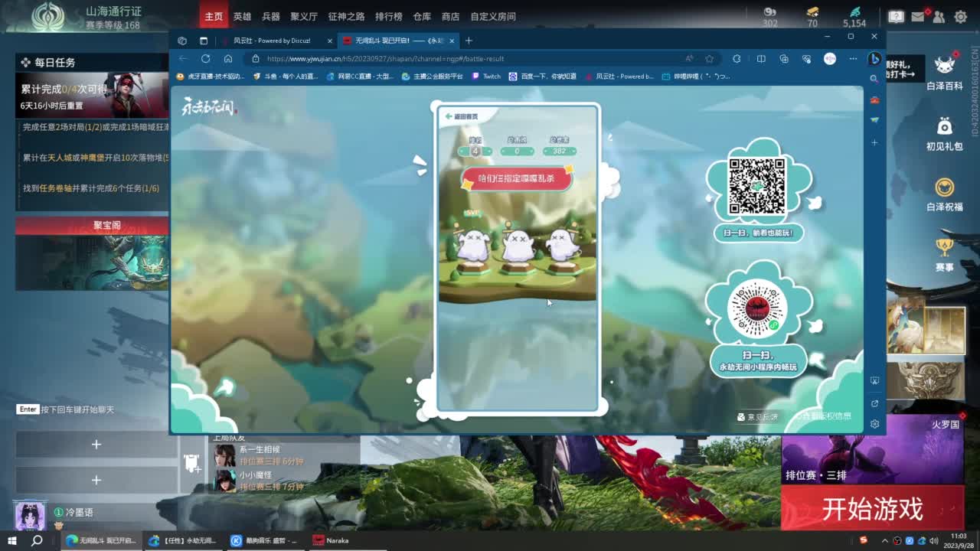Open 虎牙直播 bookmark
Image resolution: width=980 pixels, height=551 pixels.
coord(211,77)
